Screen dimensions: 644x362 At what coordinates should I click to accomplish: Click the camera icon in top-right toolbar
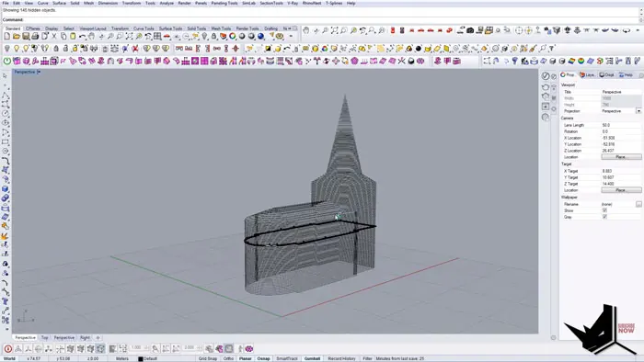[x=470, y=30]
